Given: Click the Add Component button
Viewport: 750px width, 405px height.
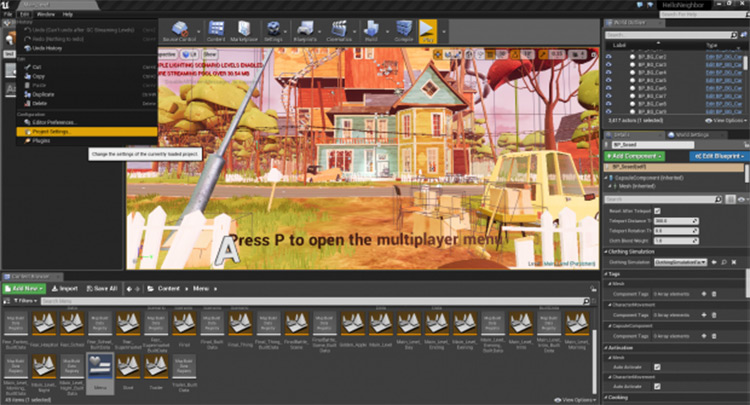Looking at the screenshot, I should tap(634, 156).
